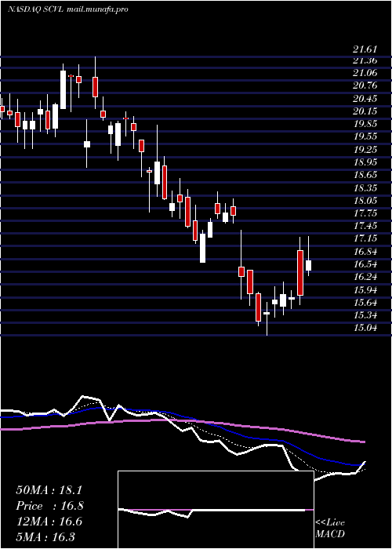Click the NASDAQ SCVL mail.munafa.pro header text
The height and width of the screenshot is (549, 392).
click(x=67, y=9)
